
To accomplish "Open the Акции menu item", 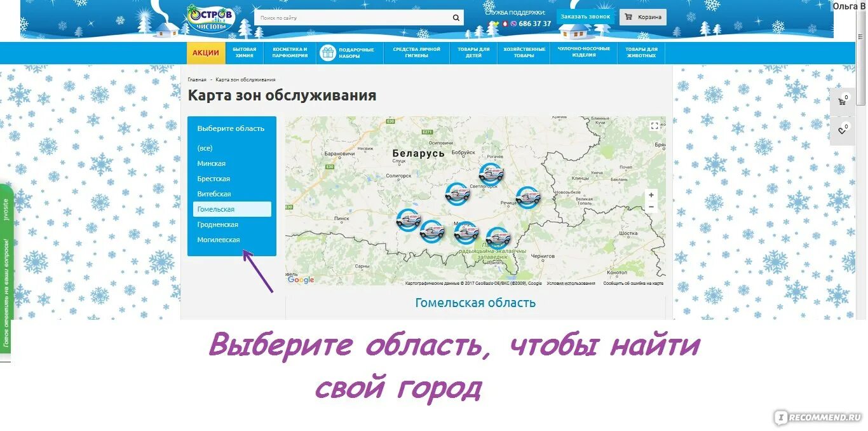I will pyautogui.click(x=206, y=53).
